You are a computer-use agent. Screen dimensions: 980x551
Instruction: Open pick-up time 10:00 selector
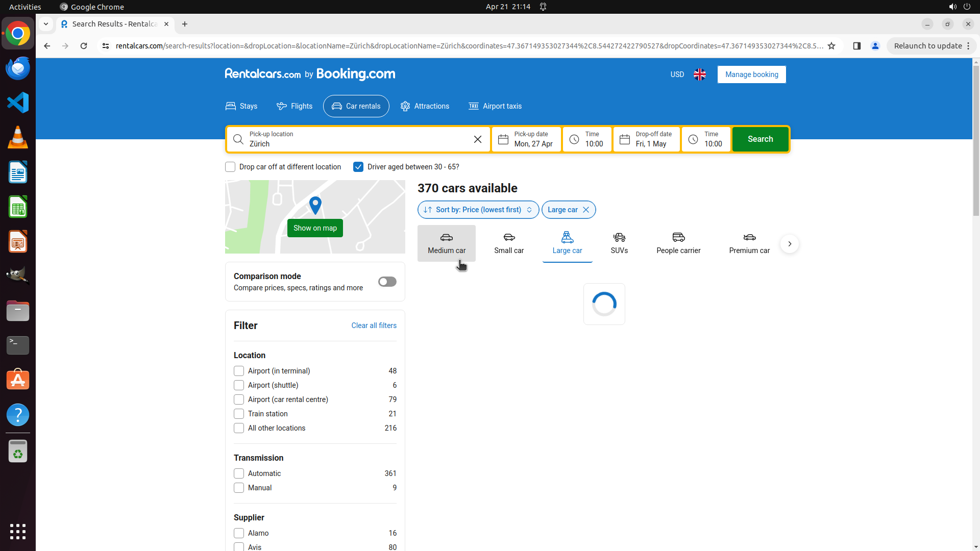(587, 139)
